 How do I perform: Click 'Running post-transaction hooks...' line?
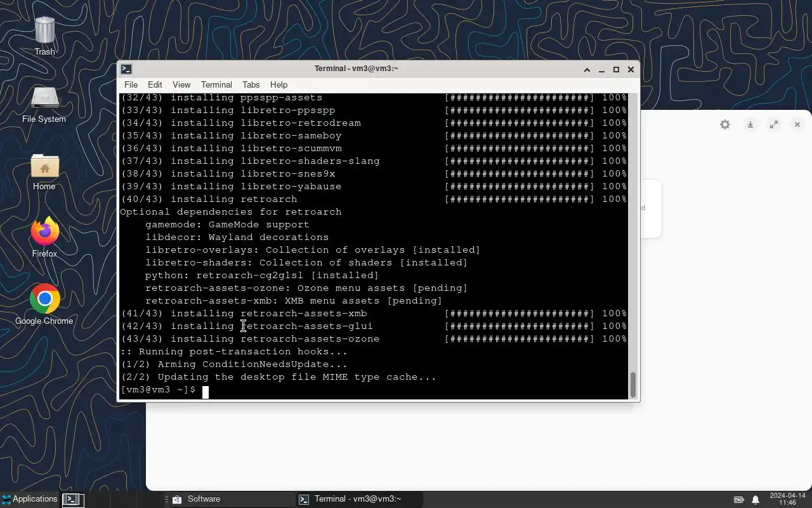234,352
